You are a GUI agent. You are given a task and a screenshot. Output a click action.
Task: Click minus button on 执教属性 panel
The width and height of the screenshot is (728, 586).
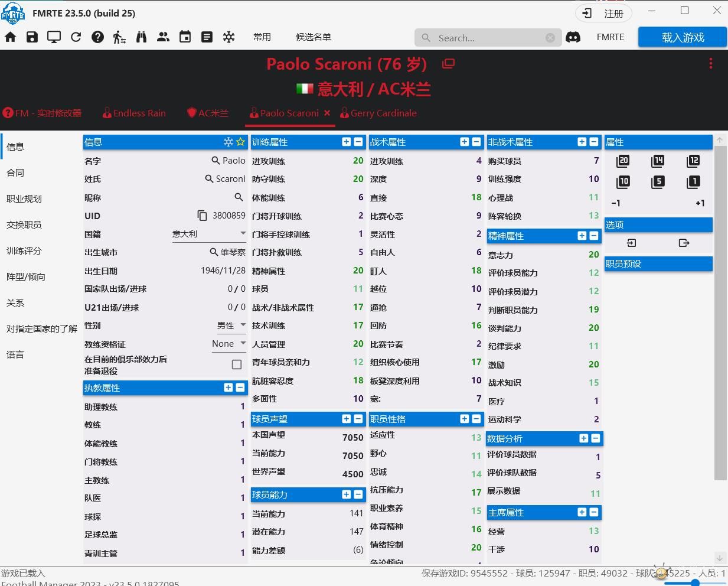pos(240,388)
